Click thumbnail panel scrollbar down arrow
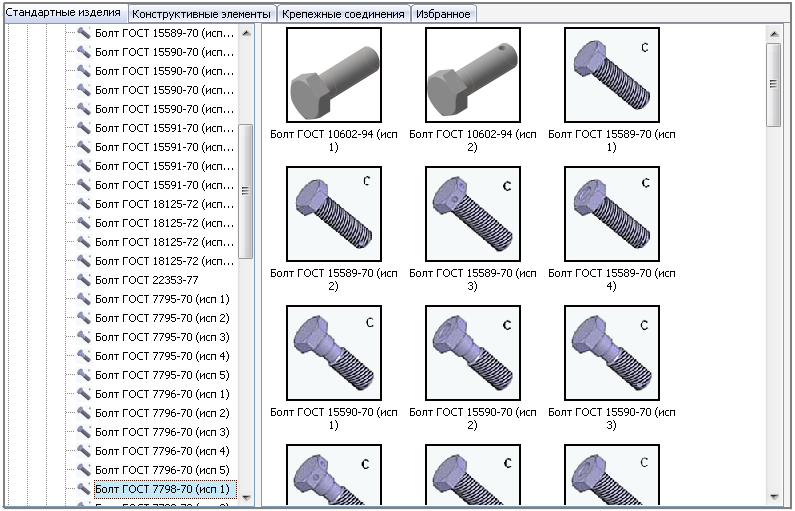795x511 pixels. tap(774, 497)
